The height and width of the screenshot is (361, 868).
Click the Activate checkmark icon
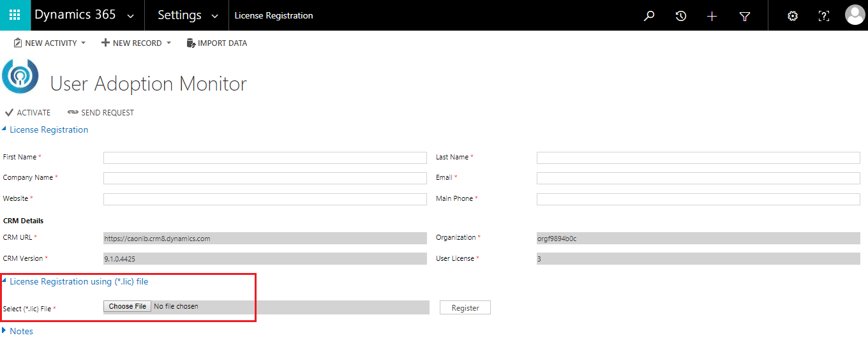(x=9, y=112)
